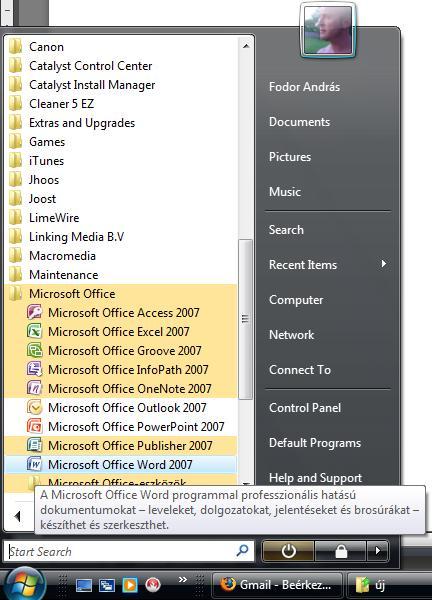Image resolution: width=432 pixels, height=600 pixels.
Task: Open Default Programs
Action: click(x=315, y=443)
